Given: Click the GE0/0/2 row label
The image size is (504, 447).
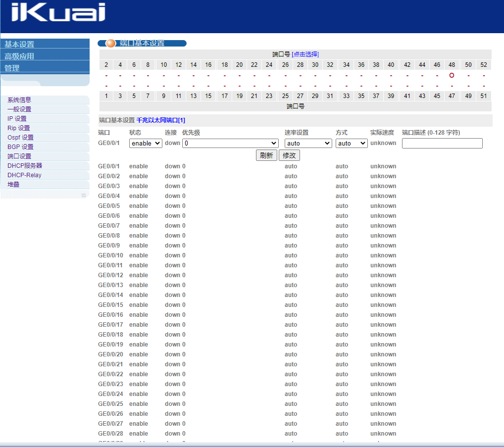Looking at the screenshot, I should pos(109,176).
